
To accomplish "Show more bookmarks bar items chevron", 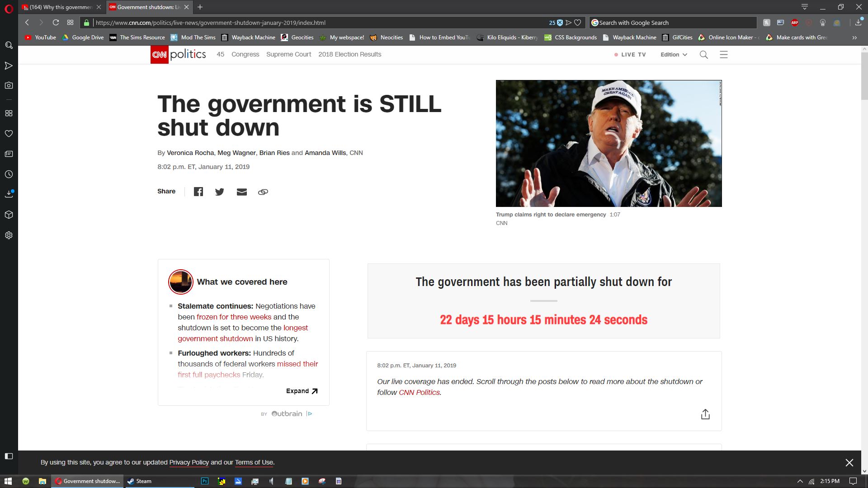I will click(x=854, y=38).
